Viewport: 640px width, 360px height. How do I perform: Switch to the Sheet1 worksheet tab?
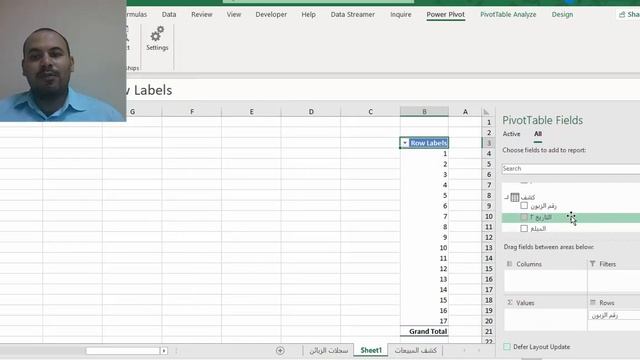[371, 350]
